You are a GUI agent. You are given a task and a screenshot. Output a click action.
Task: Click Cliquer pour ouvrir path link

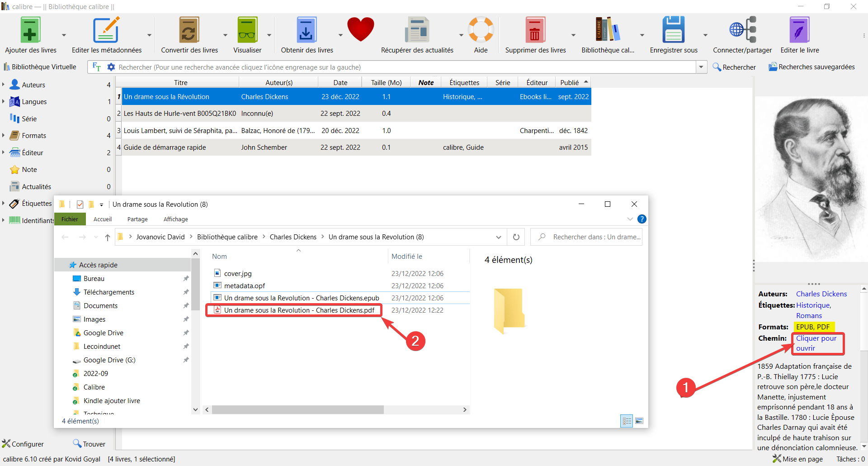816,343
